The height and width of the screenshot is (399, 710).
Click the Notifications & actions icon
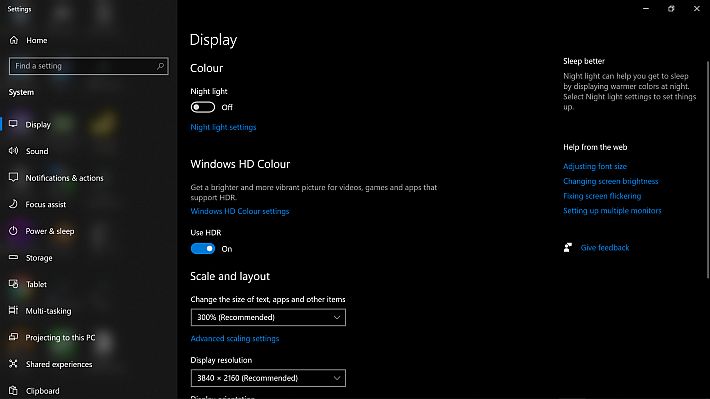pyautogui.click(x=14, y=178)
